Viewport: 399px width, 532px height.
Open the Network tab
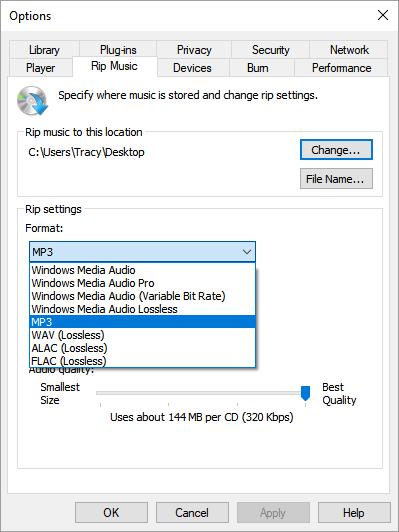pyautogui.click(x=349, y=50)
